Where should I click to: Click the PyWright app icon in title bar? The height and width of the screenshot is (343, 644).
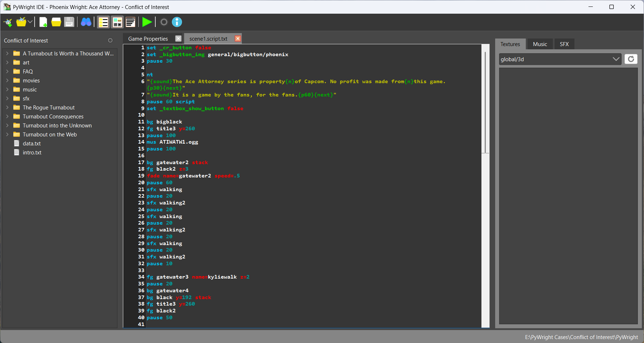click(7, 7)
